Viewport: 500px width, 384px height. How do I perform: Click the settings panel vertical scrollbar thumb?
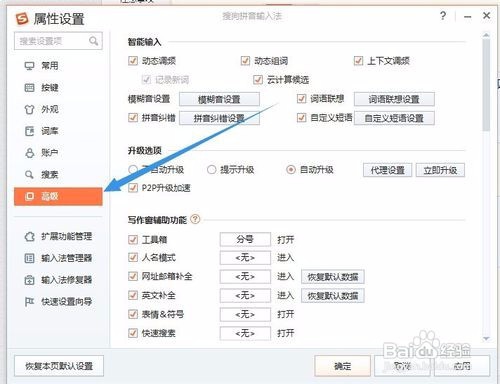(x=486, y=85)
